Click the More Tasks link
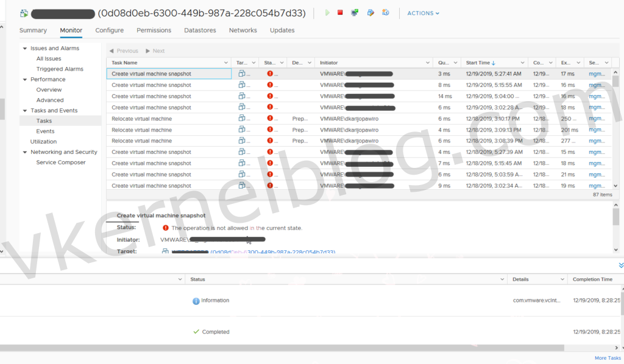The image size is (624, 364). (x=608, y=358)
